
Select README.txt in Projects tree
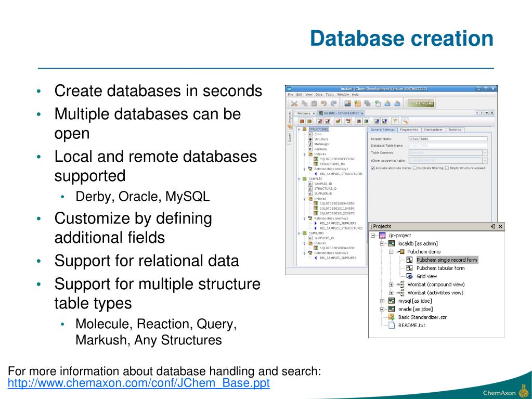click(x=411, y=325)
